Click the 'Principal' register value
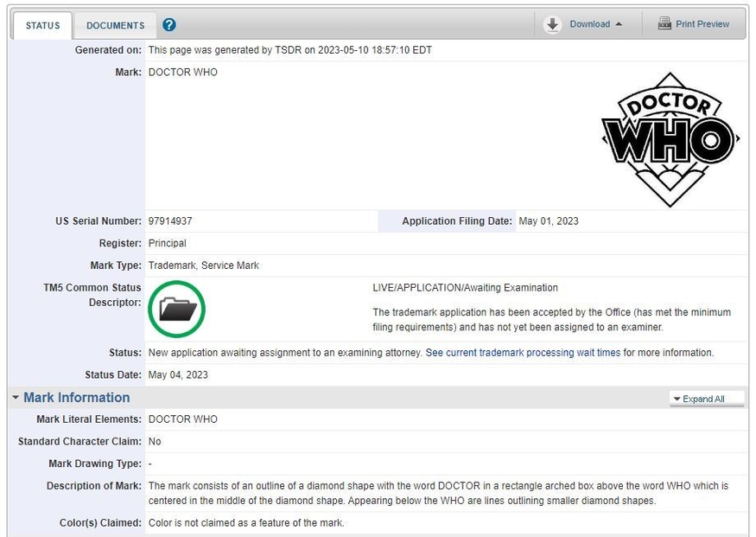Screen dimensions: 756x537 [167, 243]
